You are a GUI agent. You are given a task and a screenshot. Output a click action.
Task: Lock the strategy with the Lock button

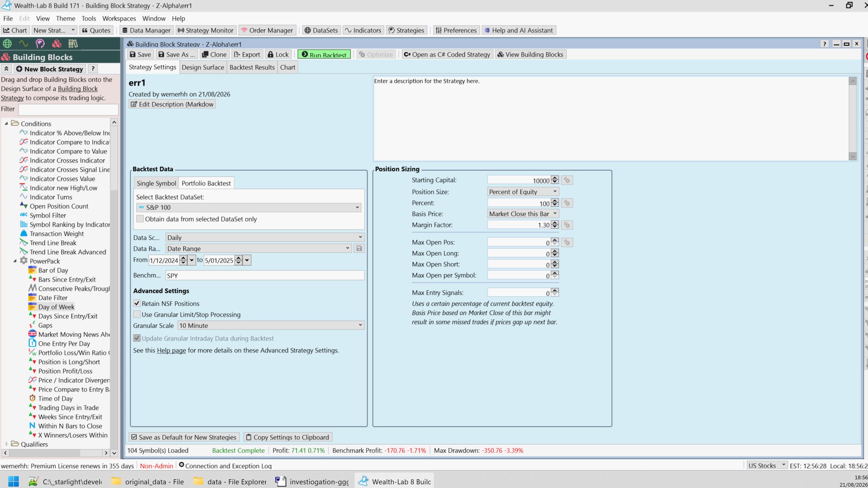click(x=278, y=54)
